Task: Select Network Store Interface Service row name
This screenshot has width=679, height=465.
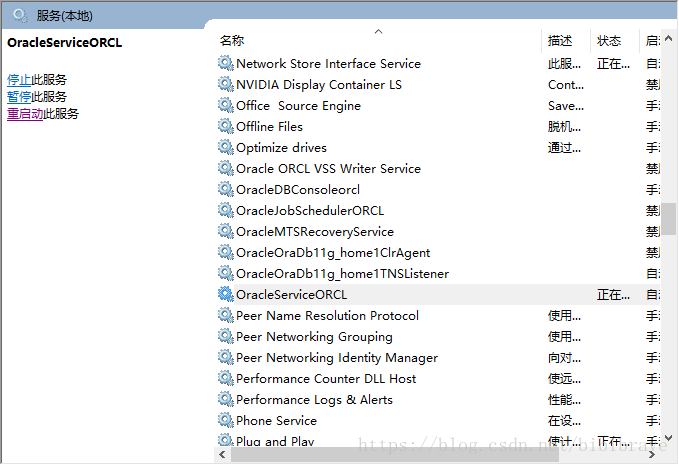Action: tap(329, 64)
